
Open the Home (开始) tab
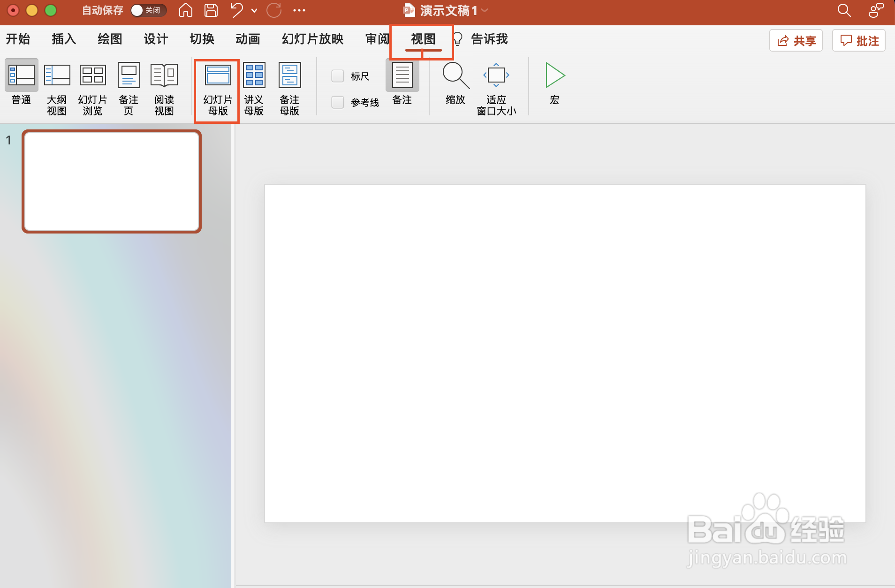pos(18,39)
